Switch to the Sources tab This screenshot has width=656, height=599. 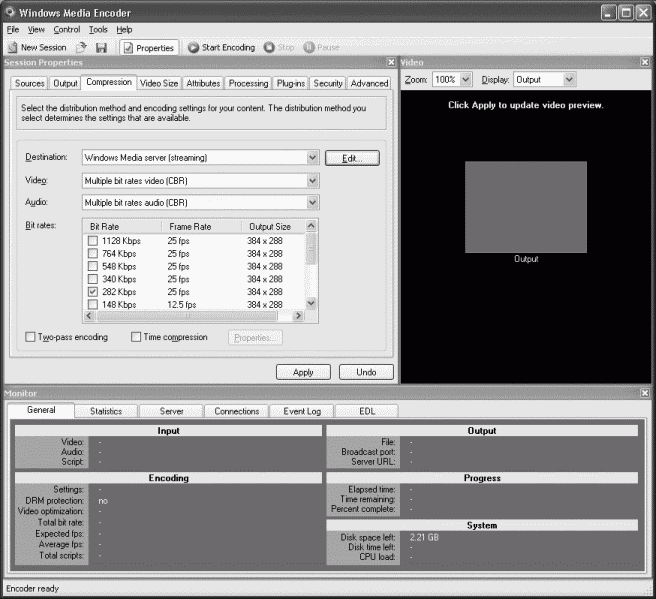point(29,84)
